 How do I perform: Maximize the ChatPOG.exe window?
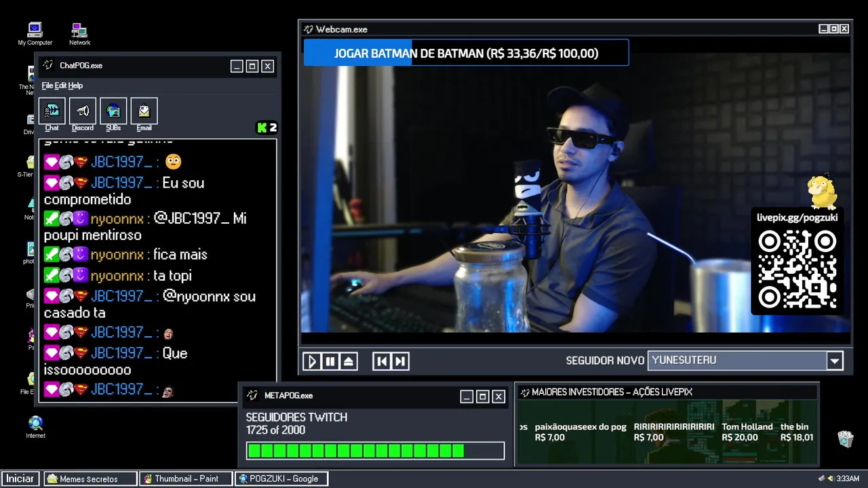click(252, 66)
